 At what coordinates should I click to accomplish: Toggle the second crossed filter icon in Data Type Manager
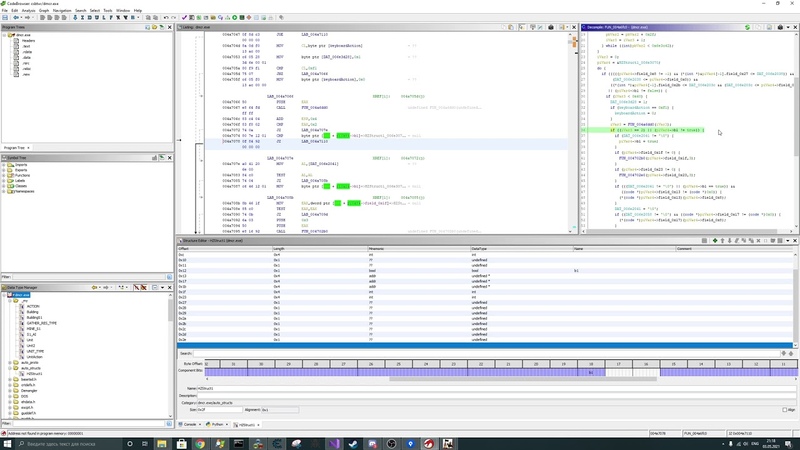(x=144, y=287)
